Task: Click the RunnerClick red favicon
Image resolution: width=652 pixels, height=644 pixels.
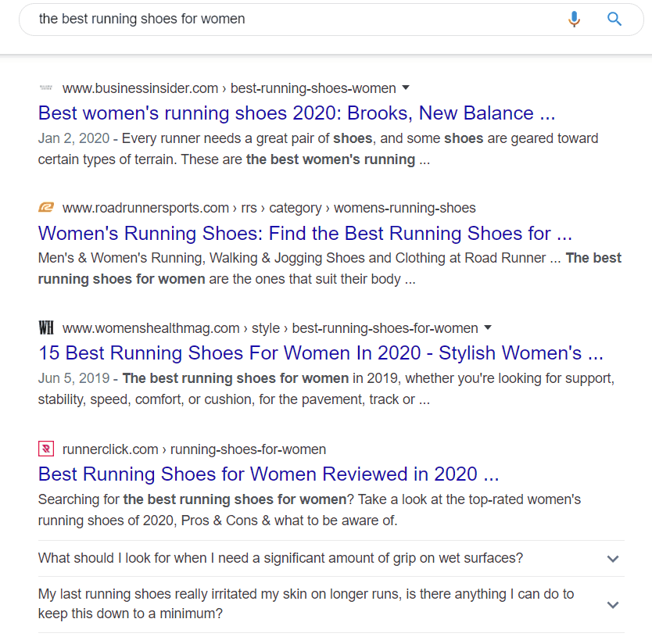Action: pyautogui.click(x=46, y=449)
